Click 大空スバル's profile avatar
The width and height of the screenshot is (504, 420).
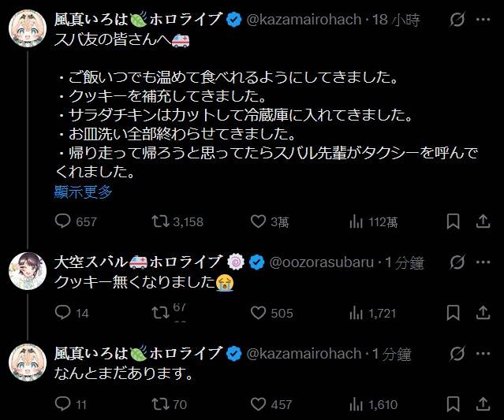click(24, 270)
